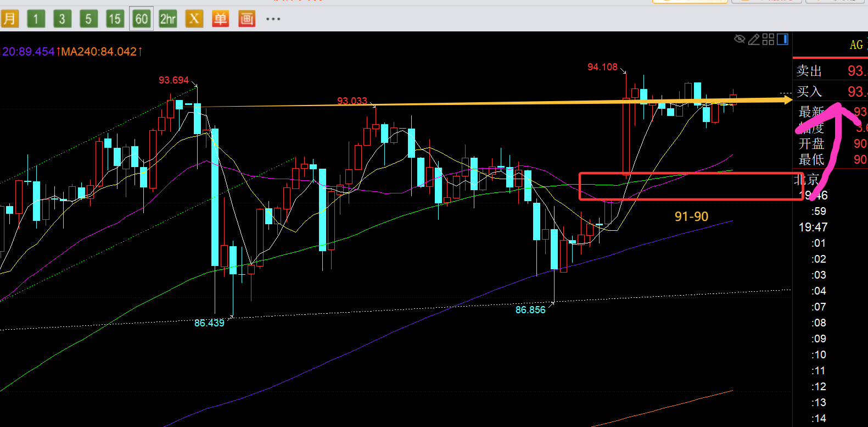868x427 pixels.
Task: Toggle the crossed-eye hide drawings icon
Action: [x=740, y=39]
